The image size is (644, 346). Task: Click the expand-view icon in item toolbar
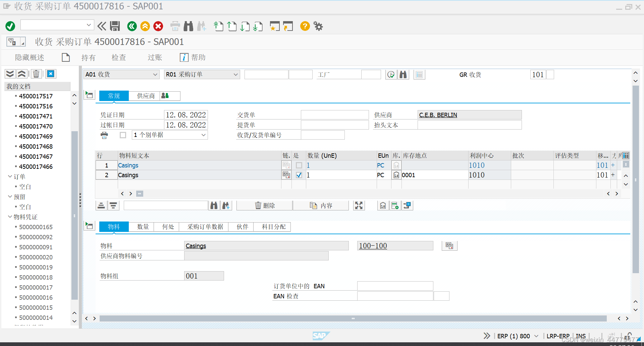359,205
